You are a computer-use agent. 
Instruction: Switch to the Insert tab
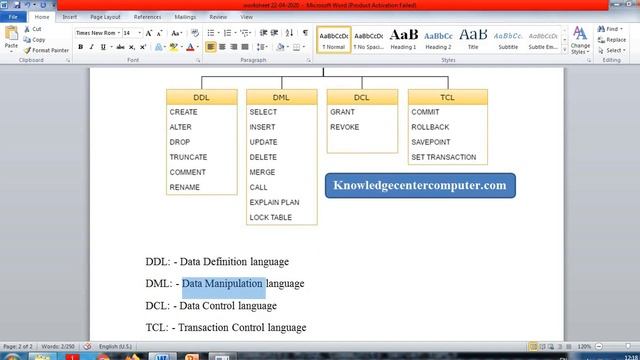click(x=69, y=17)
